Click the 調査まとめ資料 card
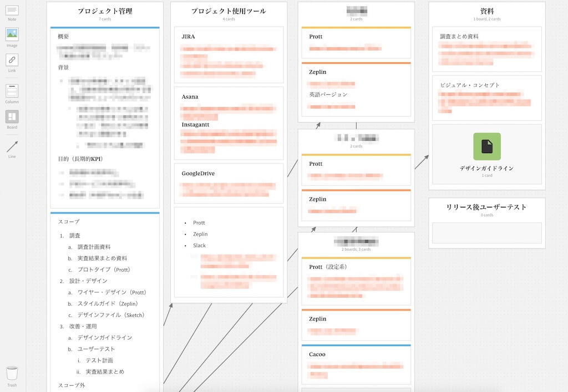 click(x=486, y=49)
